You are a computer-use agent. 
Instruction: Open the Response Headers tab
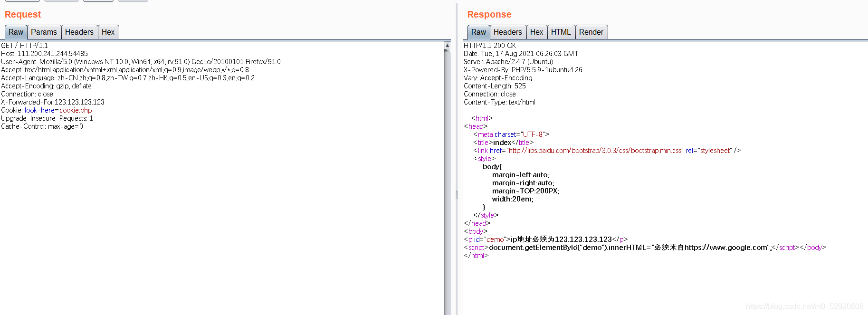pyautogui.click(x=508, y=32)
